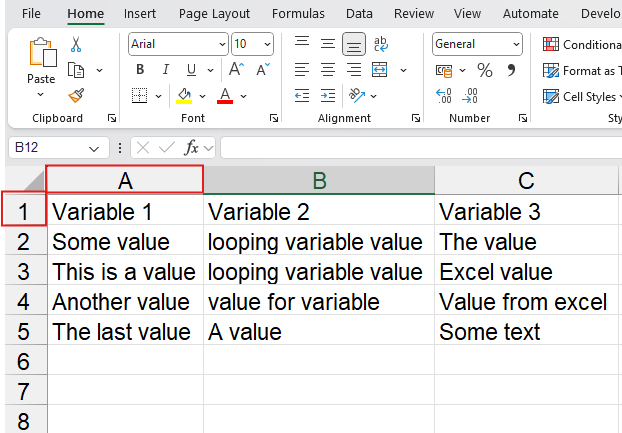The width and height of the screenshot is (622, 433).
Task: Click the Cancel X in formula bar
Action: tap(143, 148)
